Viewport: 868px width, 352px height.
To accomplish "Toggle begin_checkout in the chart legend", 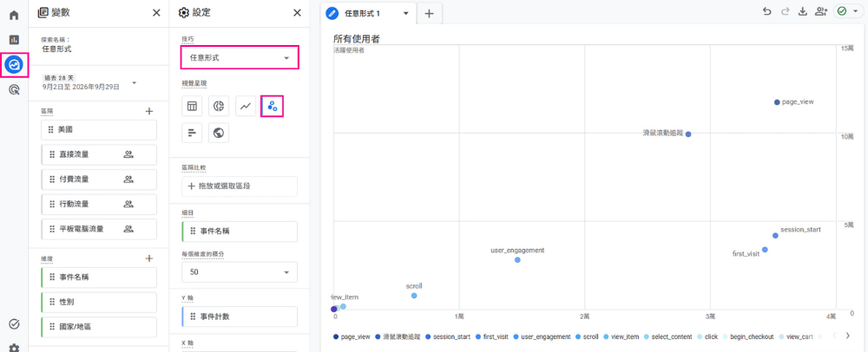I will tap(747, 336).
